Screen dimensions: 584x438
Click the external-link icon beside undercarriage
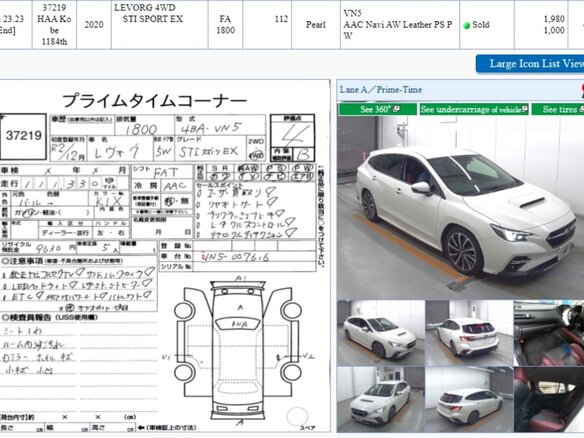click(x=524, y=109)
